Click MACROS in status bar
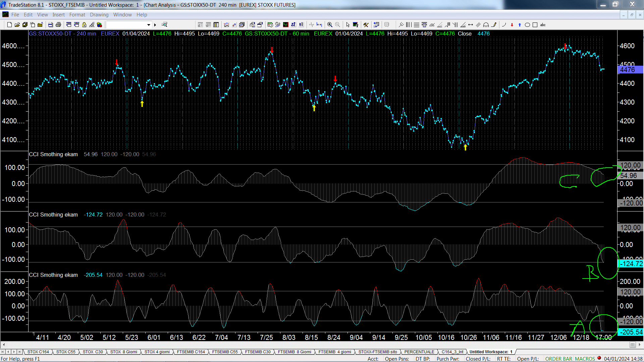Image resolution: width=644 pixels, height=362 pixels. point(585,359)
